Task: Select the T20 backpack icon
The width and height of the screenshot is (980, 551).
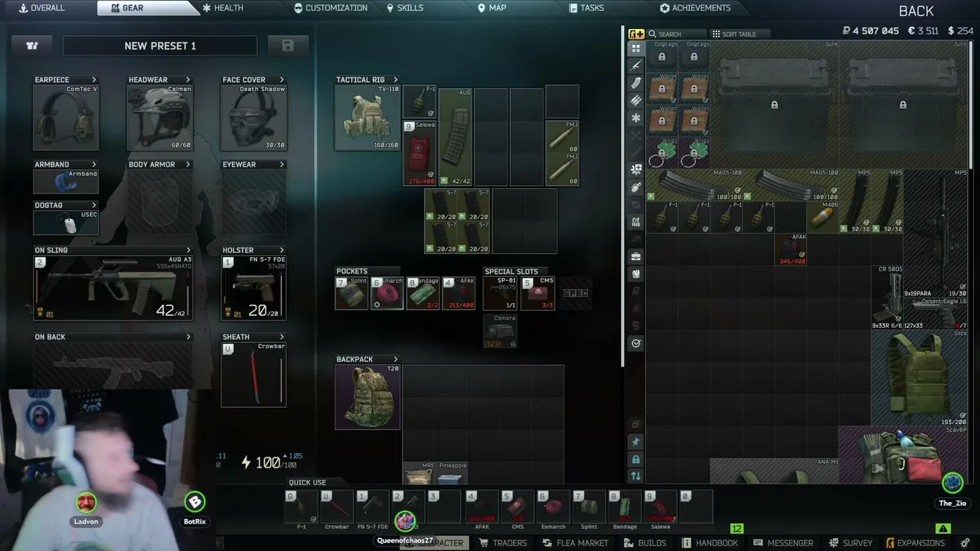Action: pyautogui.click(x=367, y=397)
